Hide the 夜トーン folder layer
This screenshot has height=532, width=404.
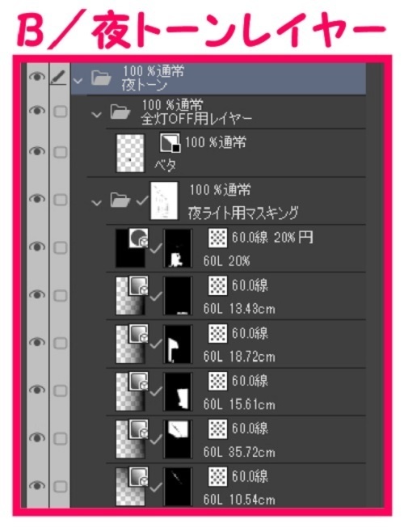36,77
